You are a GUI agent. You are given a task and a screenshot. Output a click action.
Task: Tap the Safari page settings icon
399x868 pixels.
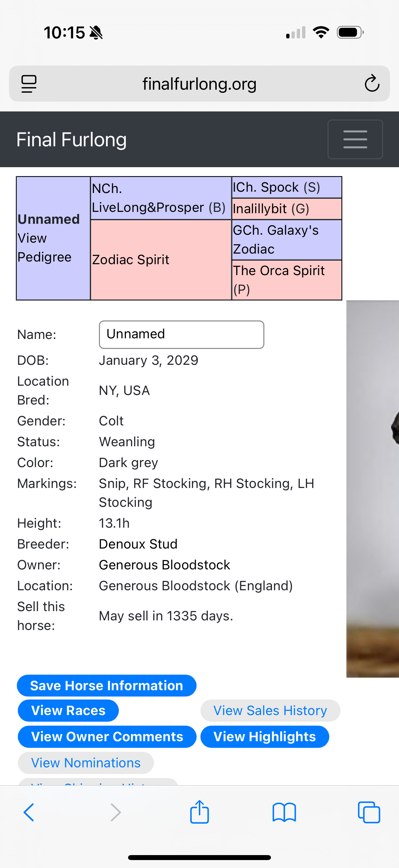click(29, 83)
